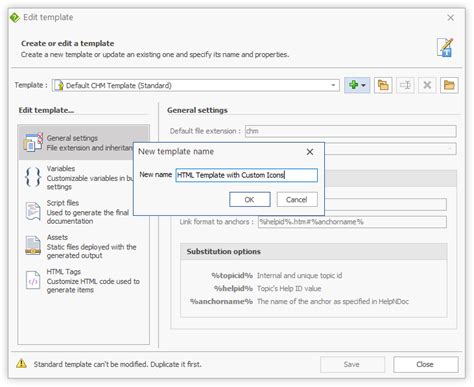This screenshot has width=474, height=387.
Task: Click the 'Standard template can't be modified' message
Action: click(118, 364)
